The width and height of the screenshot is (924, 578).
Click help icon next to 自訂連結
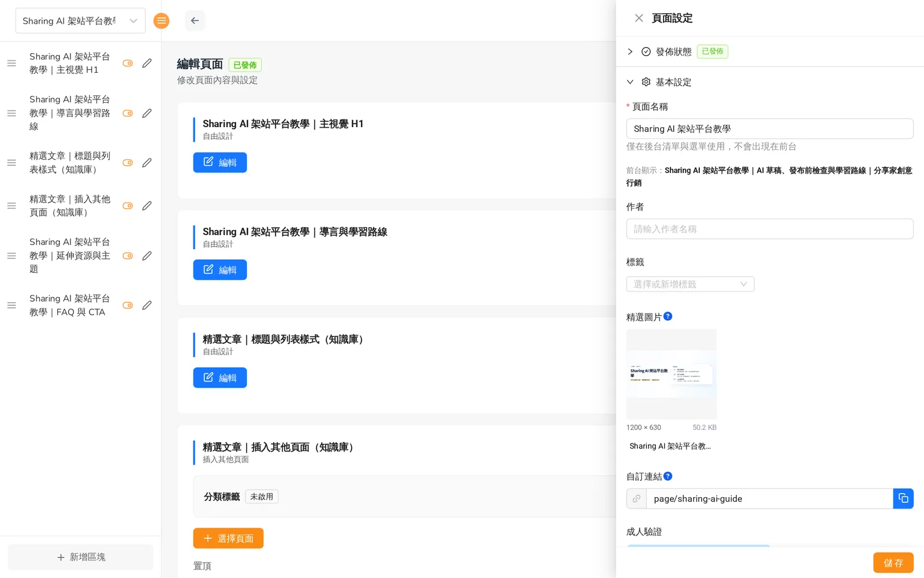tap(668, 476)
